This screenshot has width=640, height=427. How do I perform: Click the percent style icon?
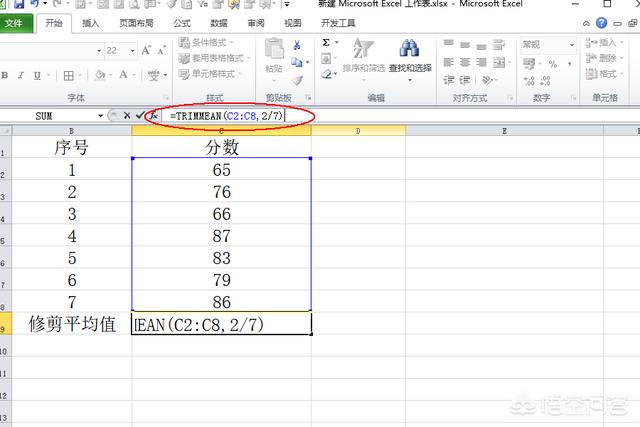click(553, 64)
